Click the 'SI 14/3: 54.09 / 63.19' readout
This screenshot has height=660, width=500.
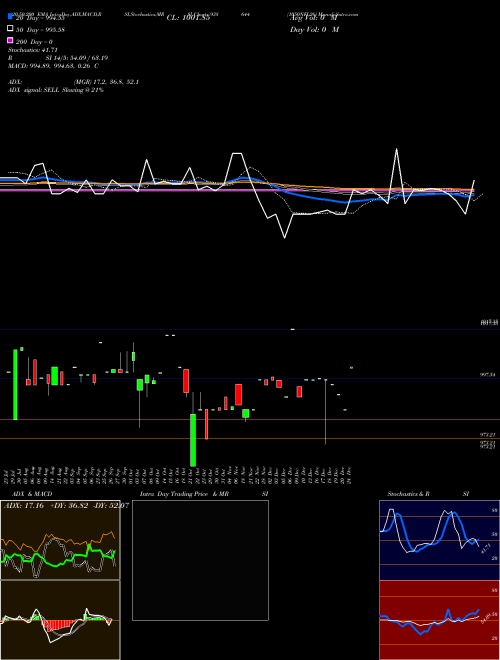(x=79, y=58)
